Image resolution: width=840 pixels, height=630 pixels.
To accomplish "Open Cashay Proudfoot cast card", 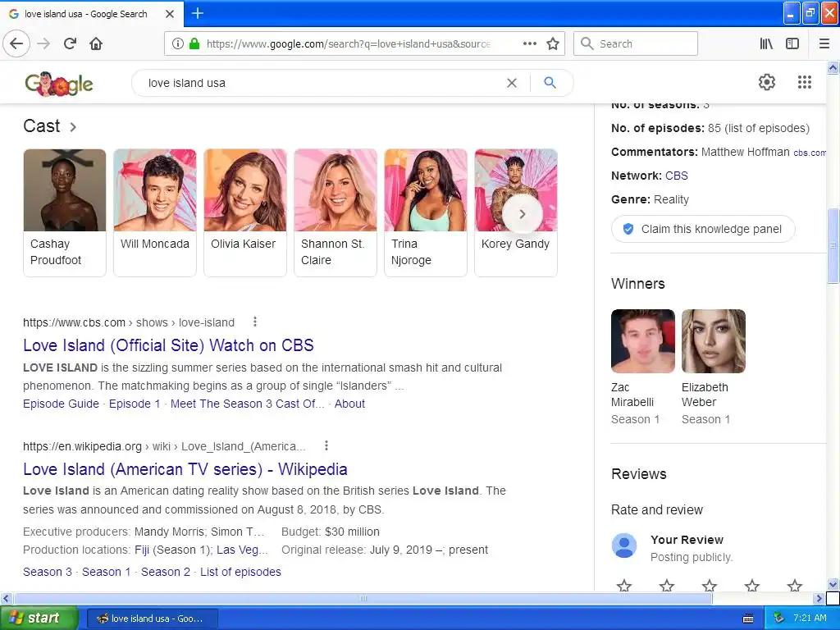I will pos(64,212).
